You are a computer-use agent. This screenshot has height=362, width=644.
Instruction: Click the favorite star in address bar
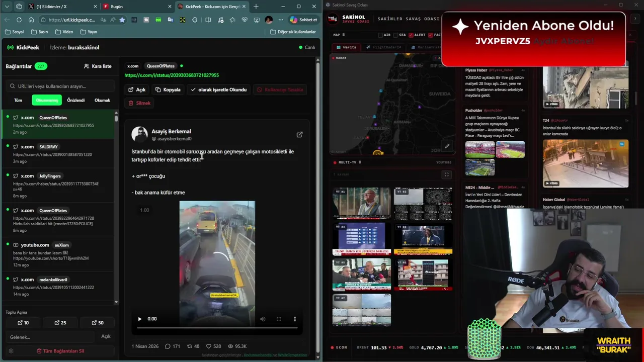tap(122, 20)
